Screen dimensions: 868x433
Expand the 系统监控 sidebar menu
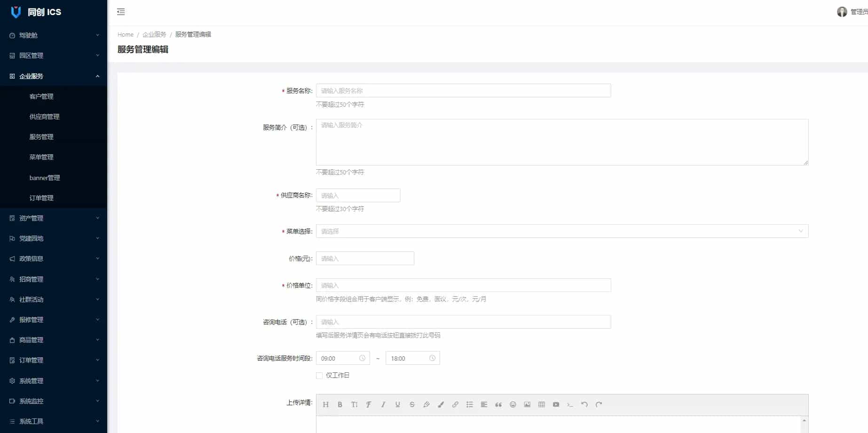tap(54, 401)
